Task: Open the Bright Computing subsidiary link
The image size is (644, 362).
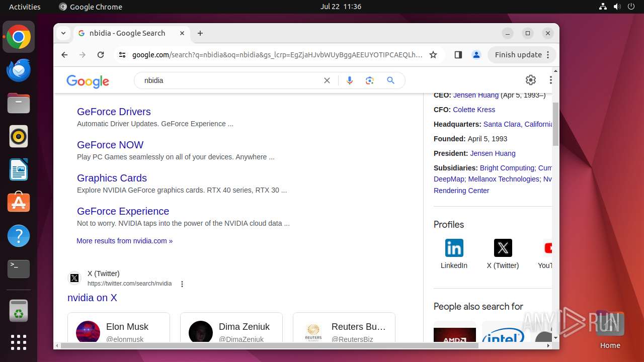Action: click(507, 168)
